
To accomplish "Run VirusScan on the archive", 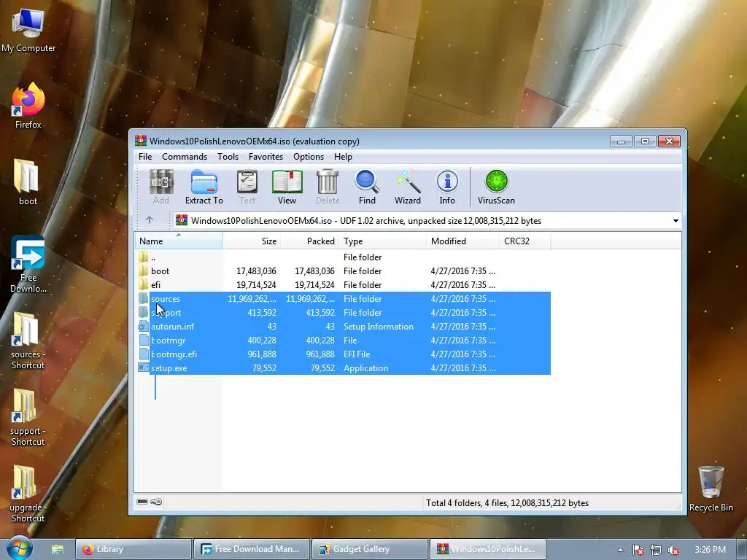I will point(496,187).
